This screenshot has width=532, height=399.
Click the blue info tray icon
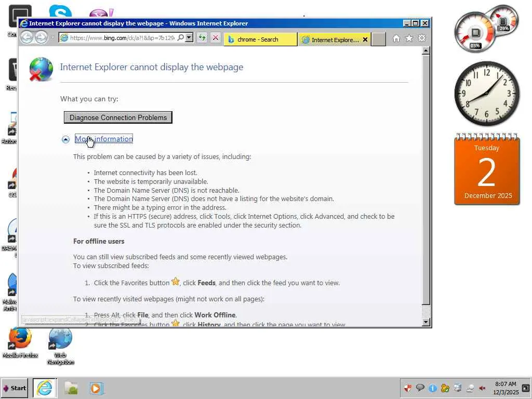[x=433, y=388]
